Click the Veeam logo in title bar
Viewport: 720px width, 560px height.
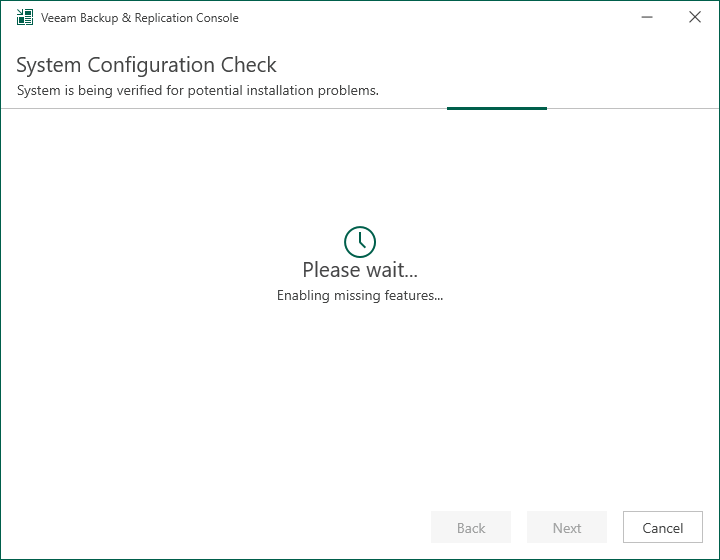tap(25, 18)
